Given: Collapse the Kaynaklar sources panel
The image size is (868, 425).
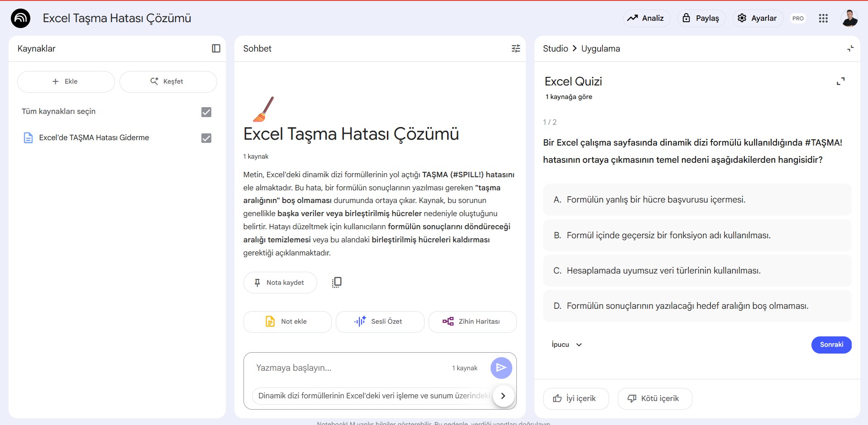Looking at the screenshot, I should pyautogui.click(x=216, y=48).
